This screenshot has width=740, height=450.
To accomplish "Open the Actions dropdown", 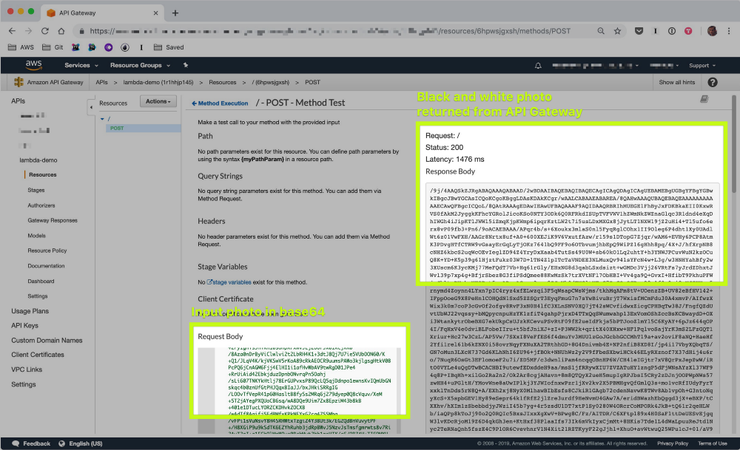I will point(158,101).
